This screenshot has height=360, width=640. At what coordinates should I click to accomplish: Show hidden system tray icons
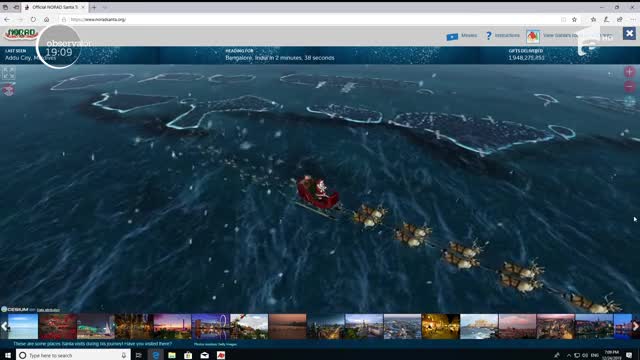(568, 356)
